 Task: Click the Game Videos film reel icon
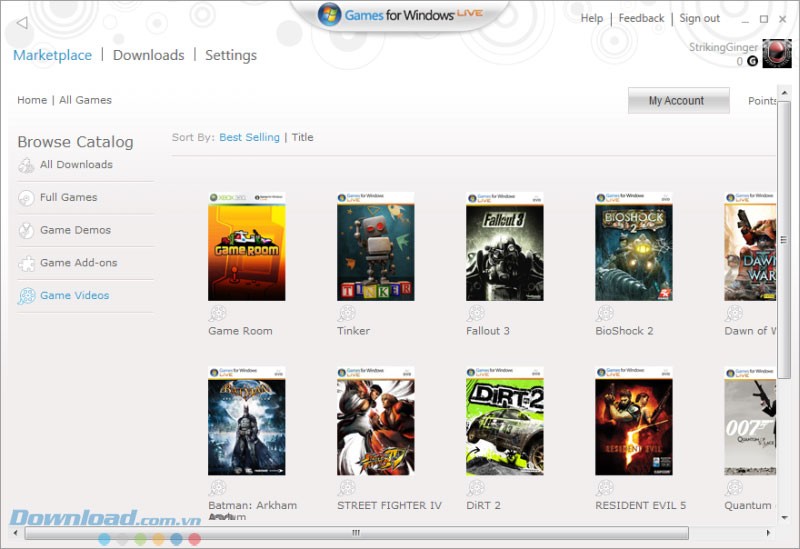pyautogui.click(x=26, y=296)
